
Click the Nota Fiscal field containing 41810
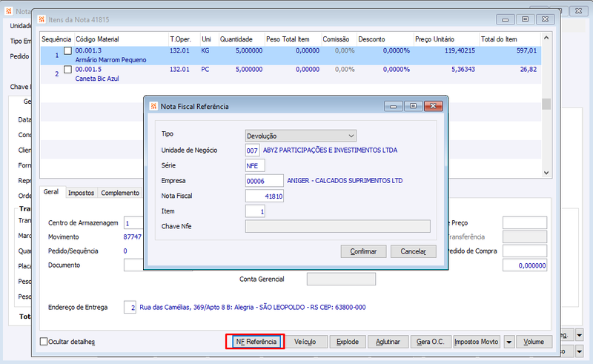(265, 196)
